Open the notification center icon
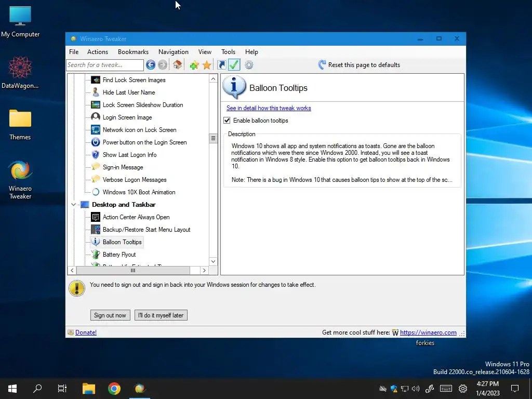 coord(515,389)
